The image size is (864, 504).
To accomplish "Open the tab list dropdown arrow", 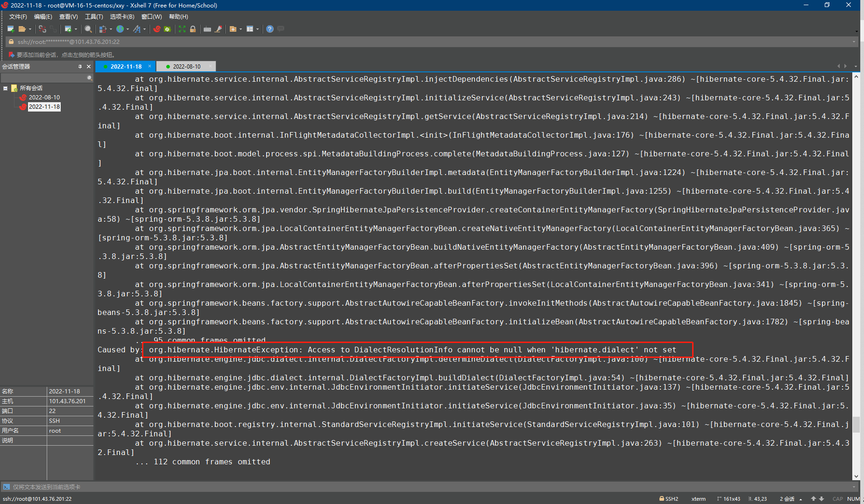I will coord(856,66).
